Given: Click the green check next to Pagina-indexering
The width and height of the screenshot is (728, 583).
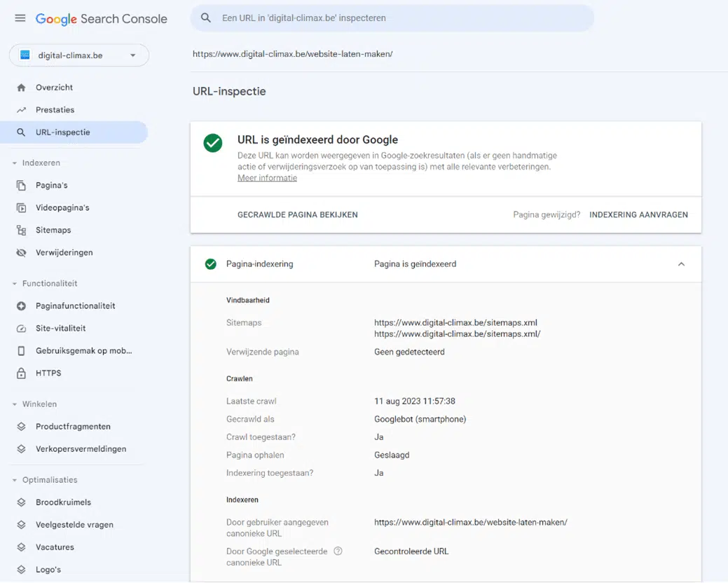Looking at the screenshot, I should point(211,264).
